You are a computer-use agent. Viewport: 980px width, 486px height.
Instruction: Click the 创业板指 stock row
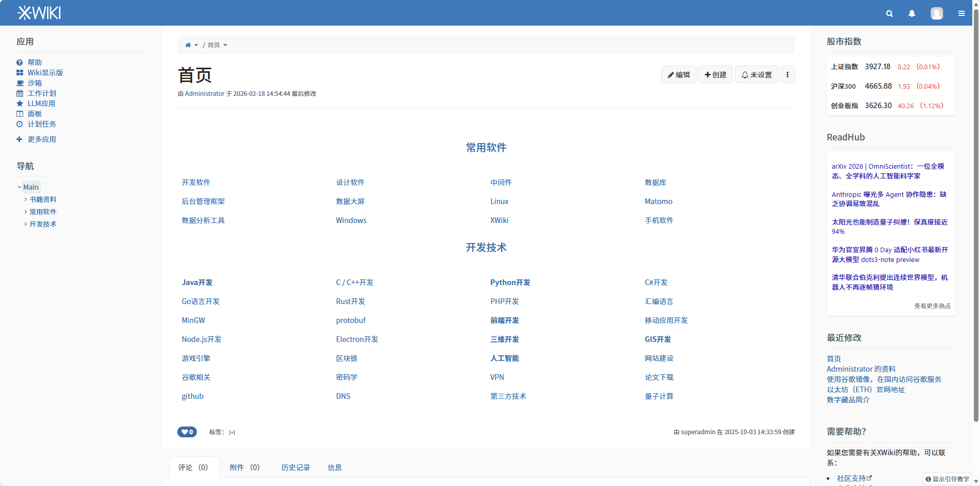coord(891,106)
